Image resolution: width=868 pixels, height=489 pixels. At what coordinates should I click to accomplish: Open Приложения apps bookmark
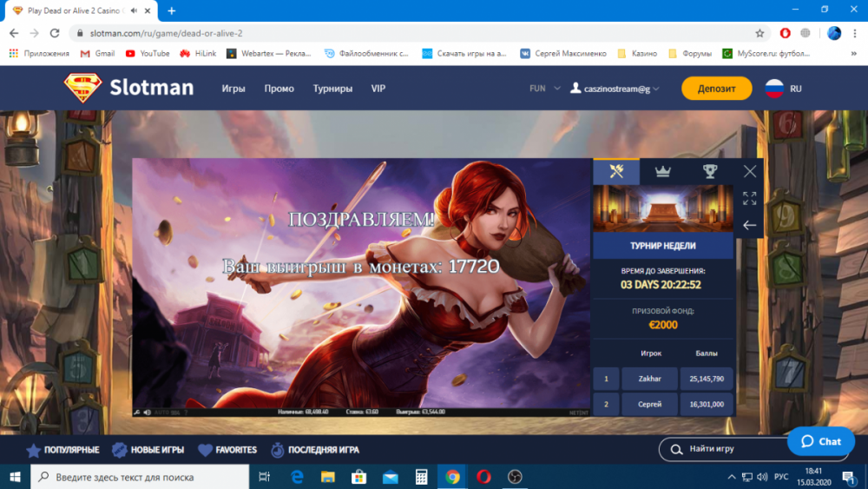[39, 53]
